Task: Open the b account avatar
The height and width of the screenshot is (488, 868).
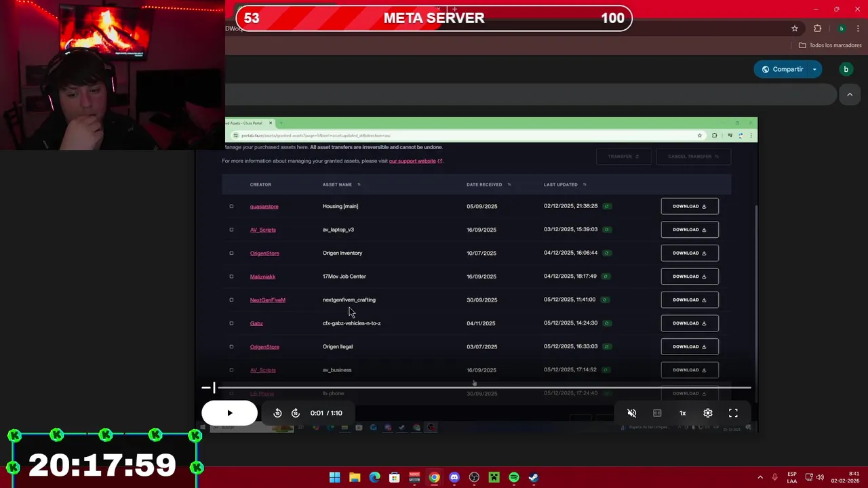Action: pyautogui.click(x=846, y=69)
